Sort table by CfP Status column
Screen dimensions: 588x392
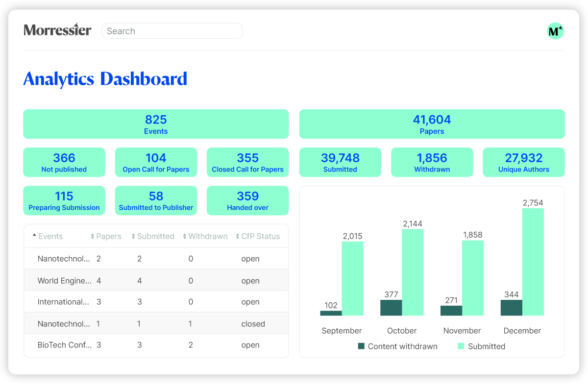pos(258,236)
